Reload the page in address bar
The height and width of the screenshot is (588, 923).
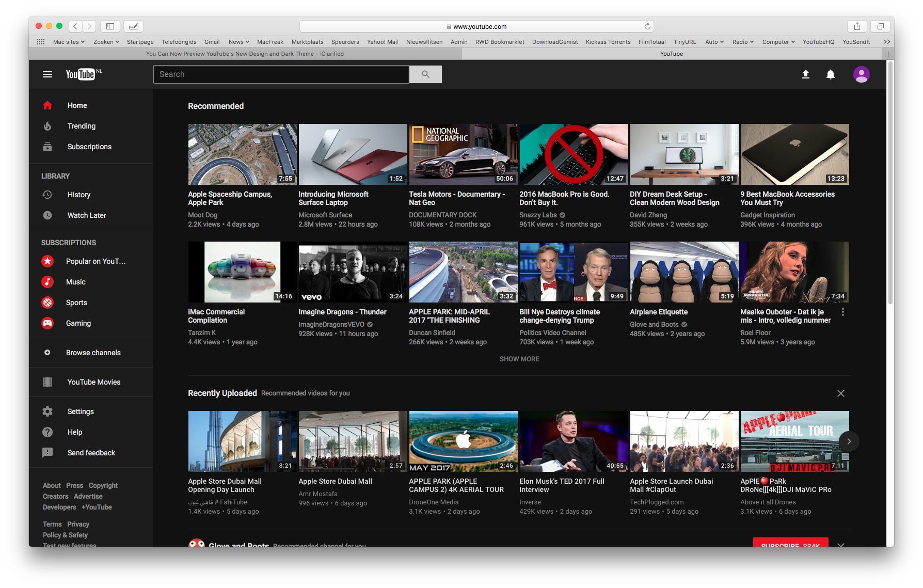647,26
